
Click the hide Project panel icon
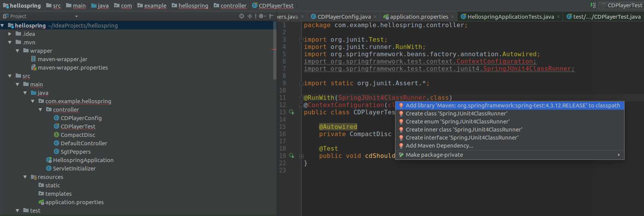pyautogui.click(x=271, y=16)
